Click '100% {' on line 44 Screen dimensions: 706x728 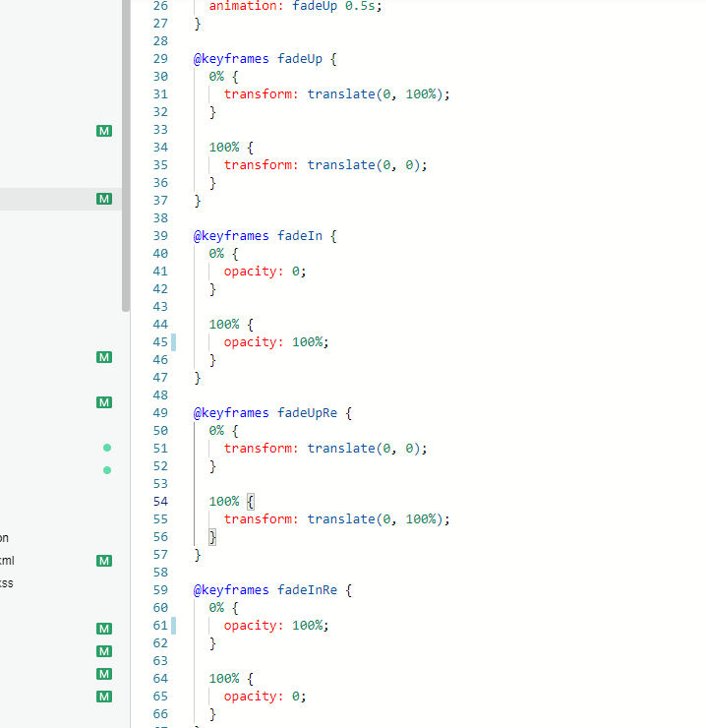[x=231, y=325]
